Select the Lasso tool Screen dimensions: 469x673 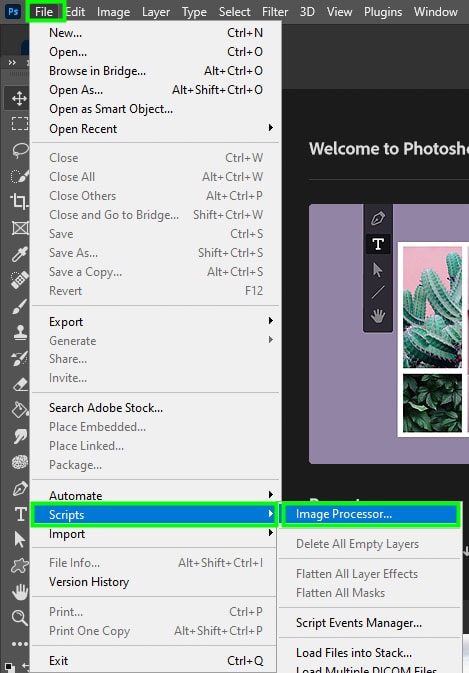[x=20, y=150]
